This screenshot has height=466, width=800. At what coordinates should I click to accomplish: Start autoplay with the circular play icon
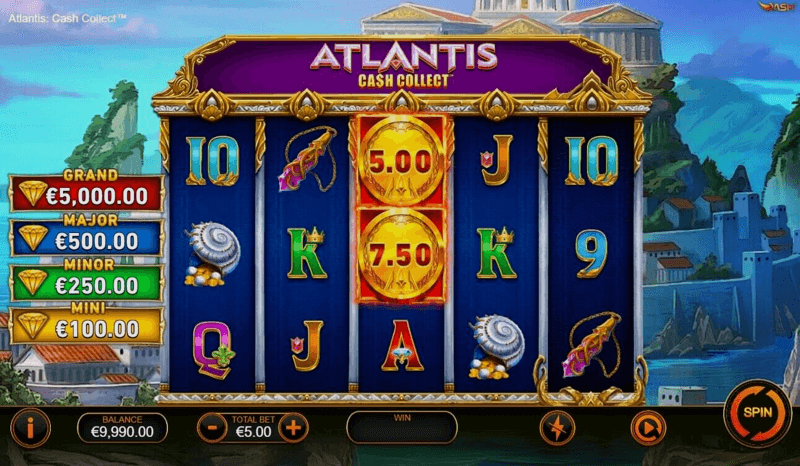click(648, 428)
